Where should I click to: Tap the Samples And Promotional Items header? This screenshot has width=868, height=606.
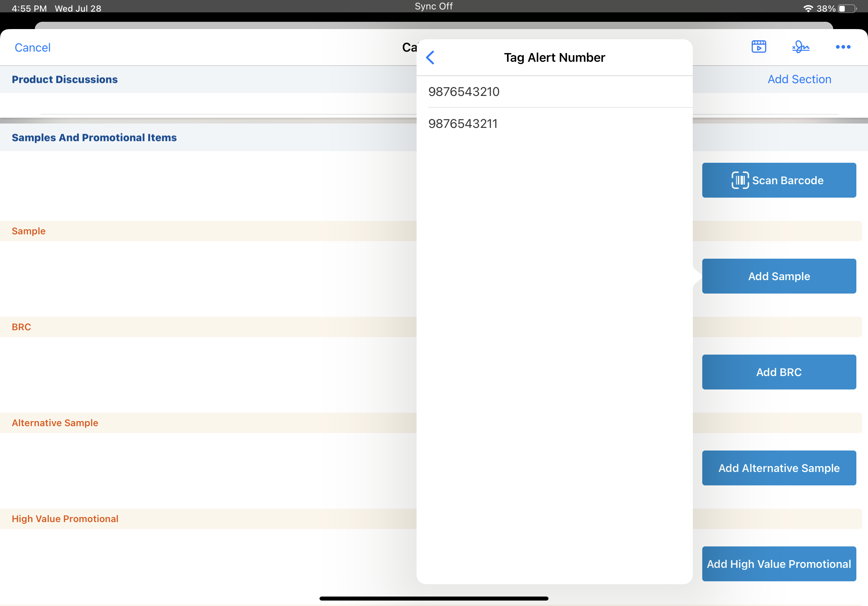coord(94,138)
